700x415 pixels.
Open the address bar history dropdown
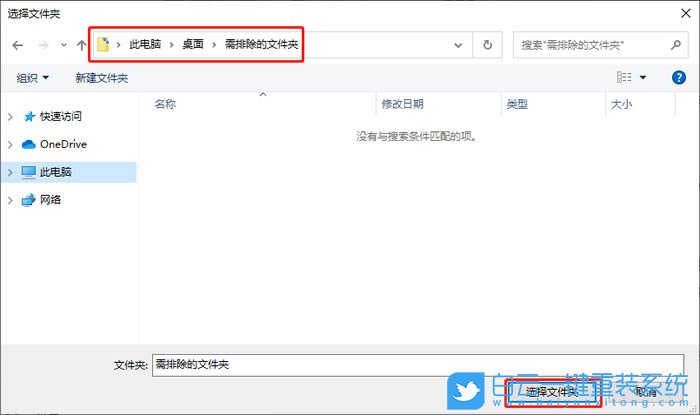click(x=458, y=45)
